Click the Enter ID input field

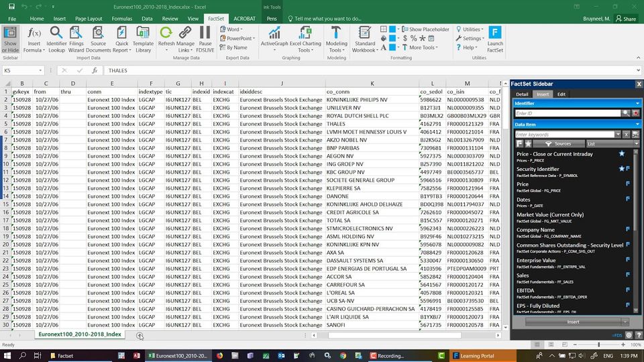pyautogui.click(x=568, y=113)
